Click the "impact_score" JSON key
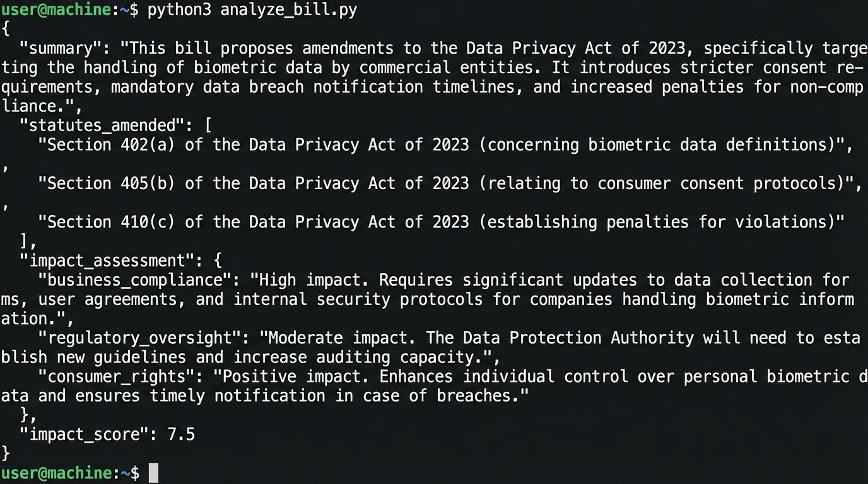Viewport: 868px width, 484px height. point(87,434)
